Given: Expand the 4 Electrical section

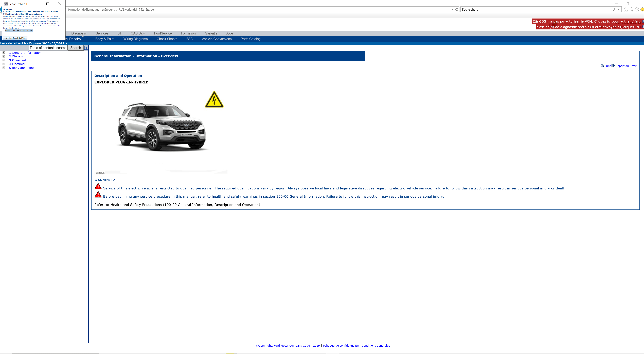Looking at the screenshot, I should tap(3, 64).
